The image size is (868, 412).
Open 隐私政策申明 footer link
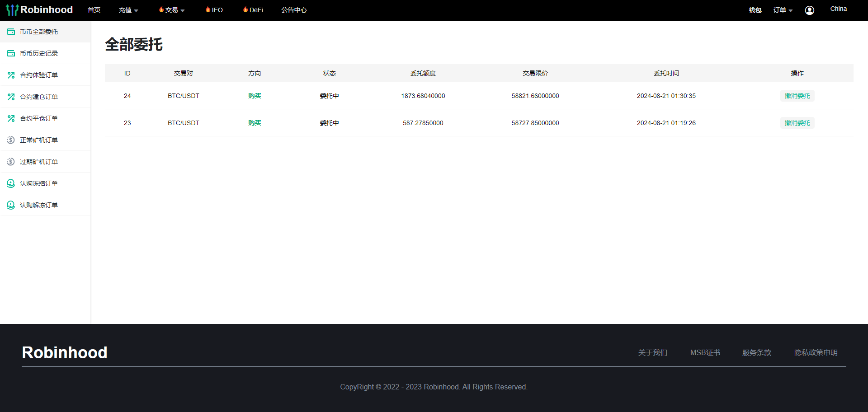[816, 353]
